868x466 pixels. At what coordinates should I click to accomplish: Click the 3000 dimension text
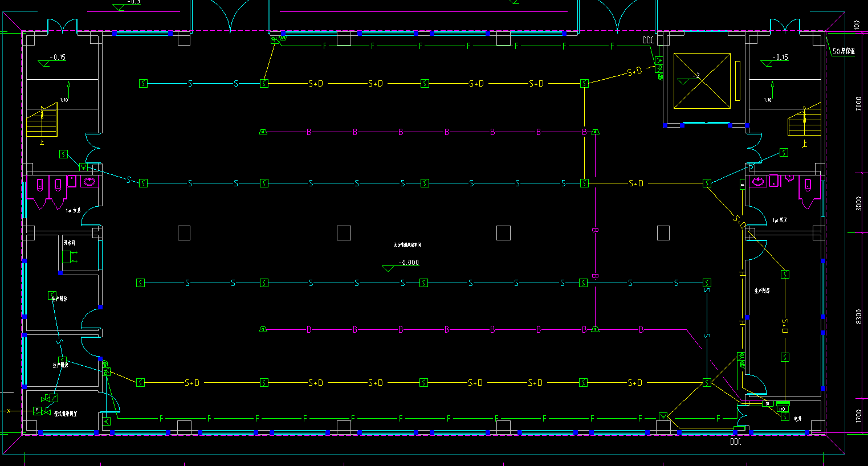point(858,204)
